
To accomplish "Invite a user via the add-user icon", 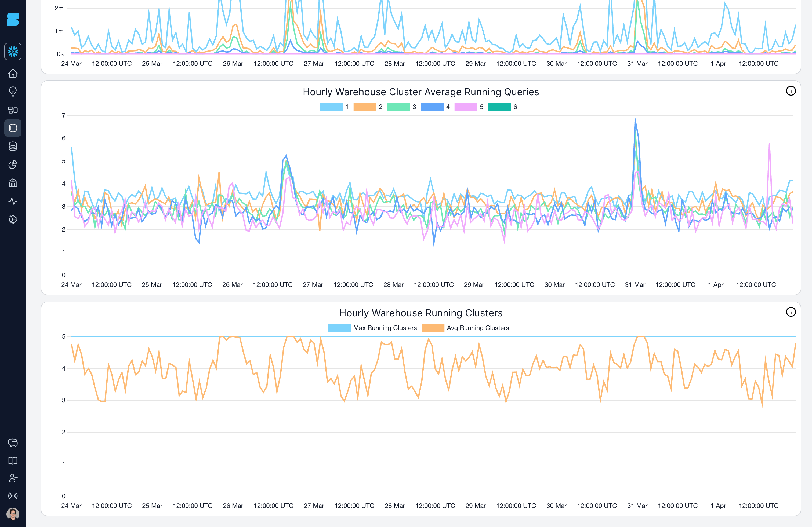I will [13, 478].
